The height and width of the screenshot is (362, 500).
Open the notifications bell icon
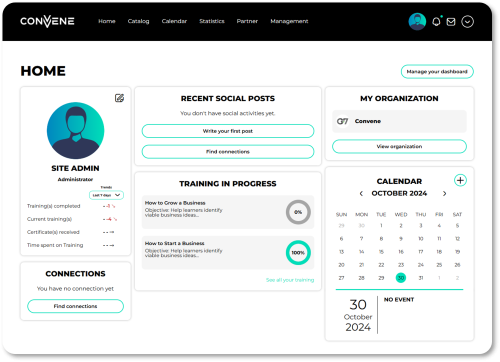(436, 22)
